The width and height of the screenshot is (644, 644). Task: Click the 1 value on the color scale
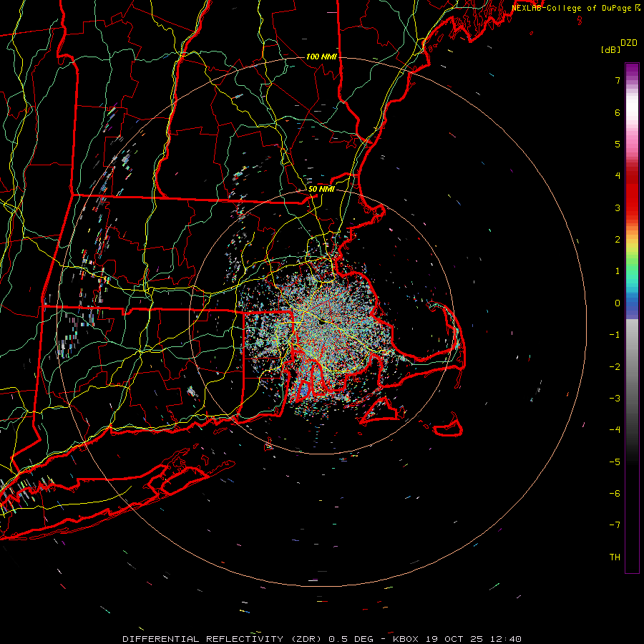(618, 271)
